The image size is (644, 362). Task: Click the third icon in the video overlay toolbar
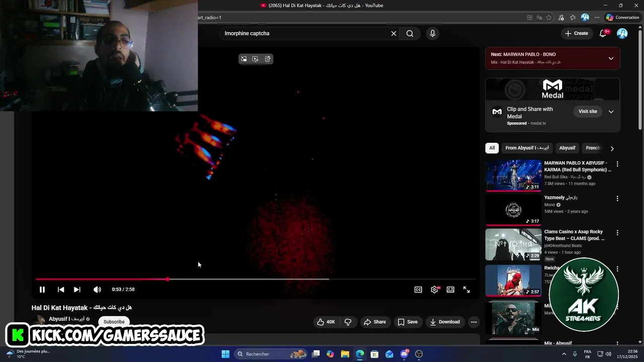point(268,59)
